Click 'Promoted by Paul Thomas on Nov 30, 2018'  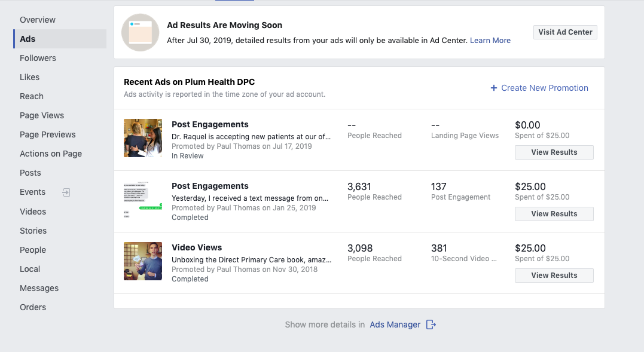[245, 270]
